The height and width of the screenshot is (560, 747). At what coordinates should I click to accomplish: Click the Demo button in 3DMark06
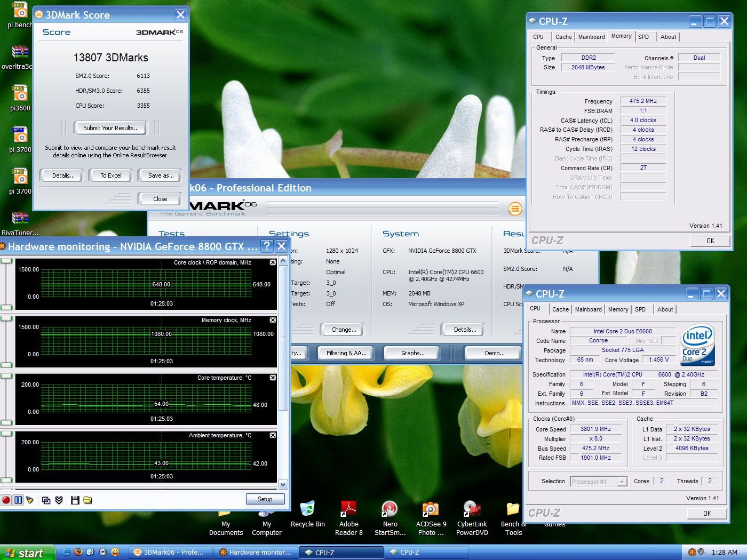pos(495,353)
